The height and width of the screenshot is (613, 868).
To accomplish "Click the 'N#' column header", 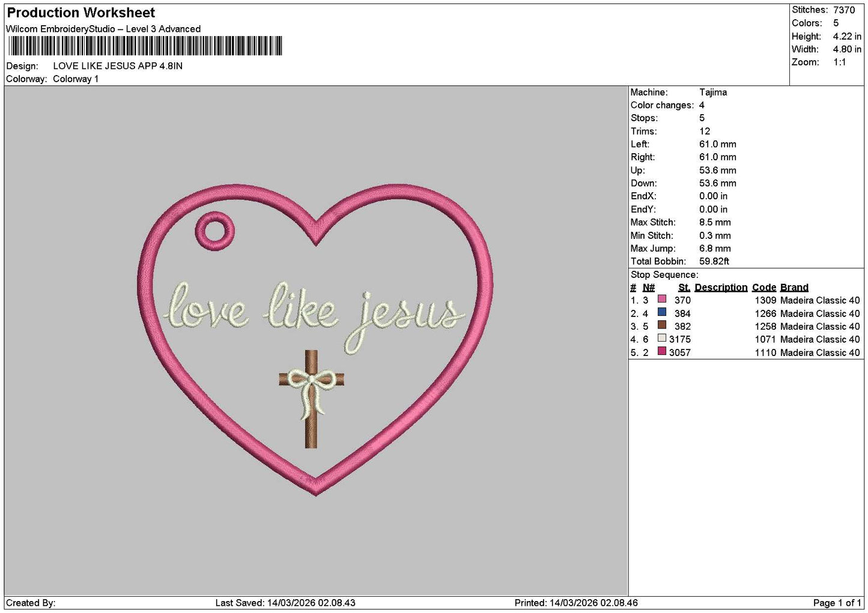I will point(649,288).
